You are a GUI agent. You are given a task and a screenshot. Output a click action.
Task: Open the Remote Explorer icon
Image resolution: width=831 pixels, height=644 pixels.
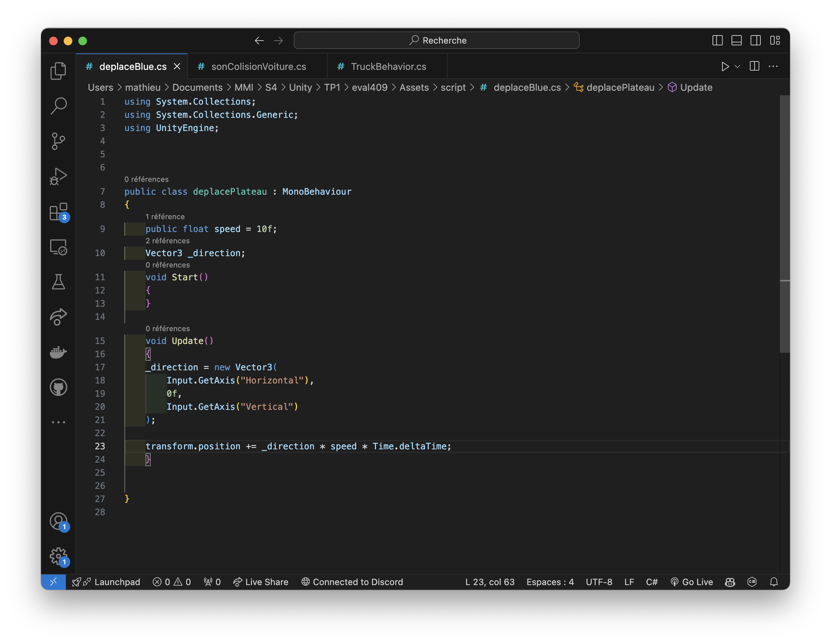tap(58, 247)
